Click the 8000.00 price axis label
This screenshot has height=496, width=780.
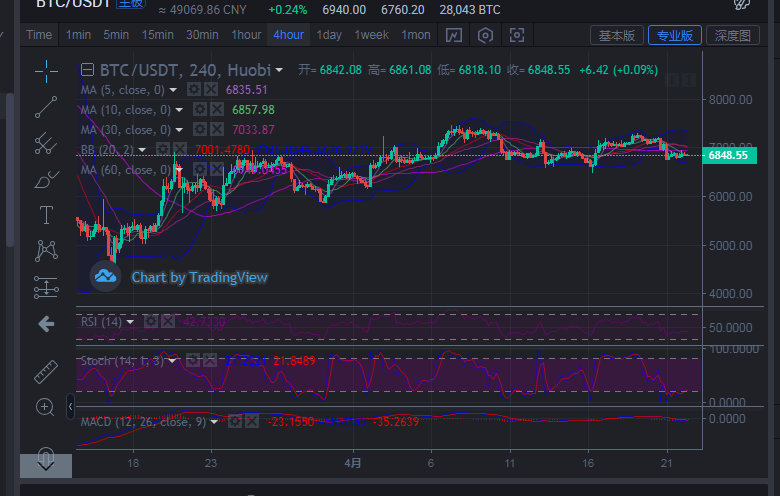(x=730, y=99)
